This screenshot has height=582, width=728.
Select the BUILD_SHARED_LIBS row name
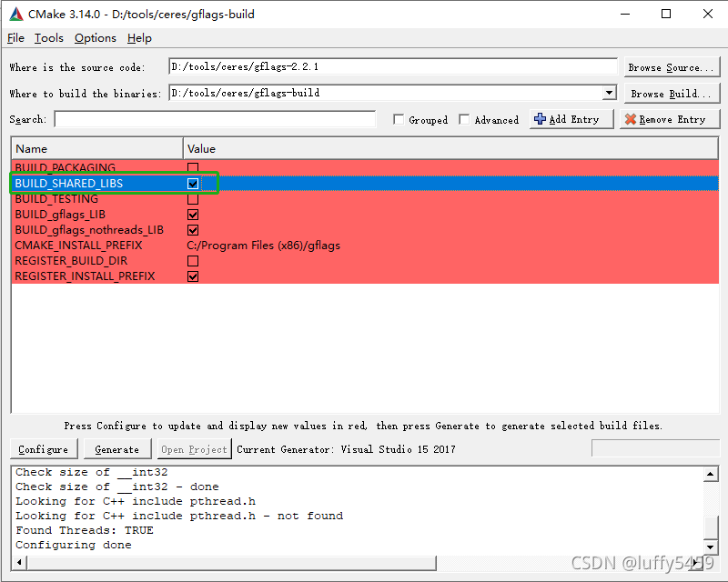(69, 184)
